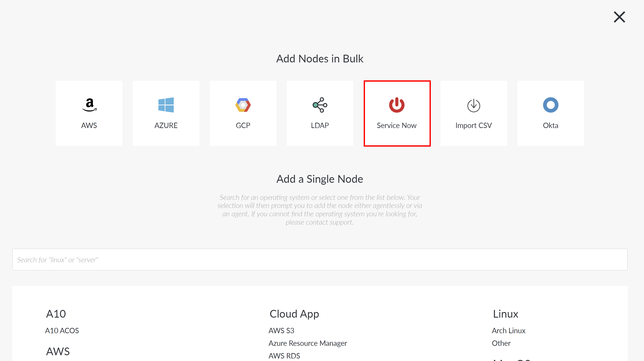
Task: Choose Other under the Linux heading
Action: 501,343
